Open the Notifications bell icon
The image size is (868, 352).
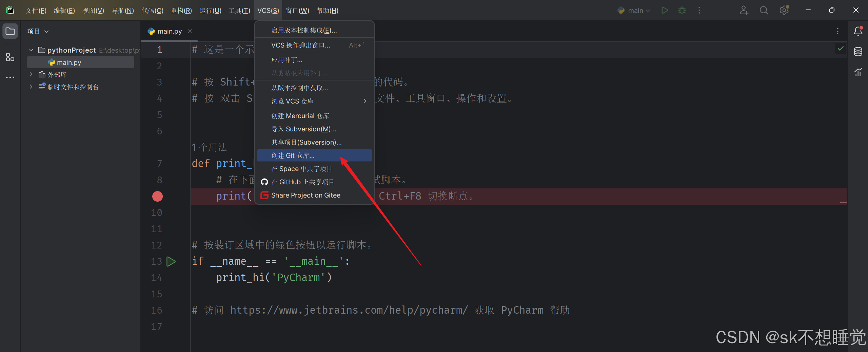click(858, 31)
